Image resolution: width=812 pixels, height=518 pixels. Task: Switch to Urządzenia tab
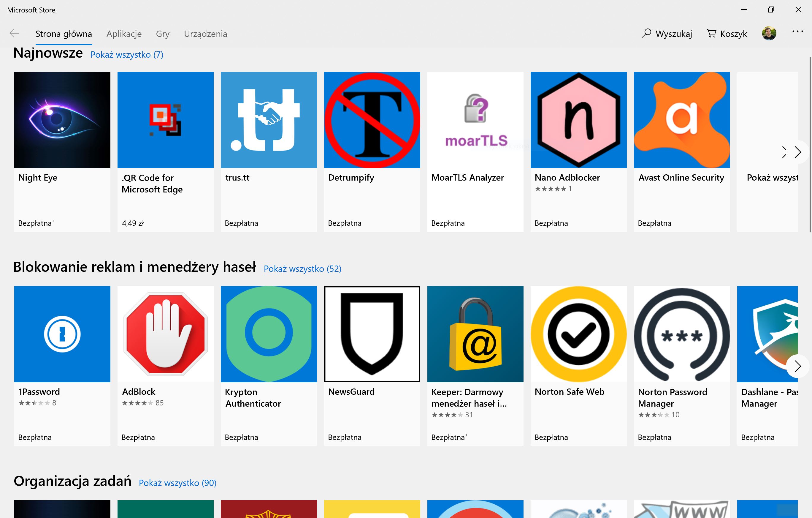pos(205,34)
